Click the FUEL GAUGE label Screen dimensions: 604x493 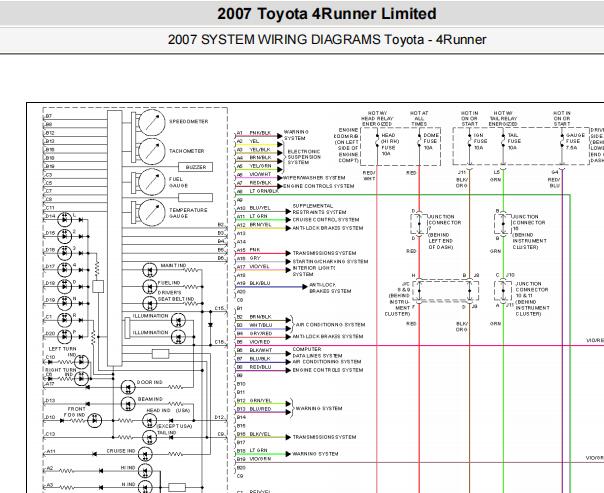[x=178, y=182]
